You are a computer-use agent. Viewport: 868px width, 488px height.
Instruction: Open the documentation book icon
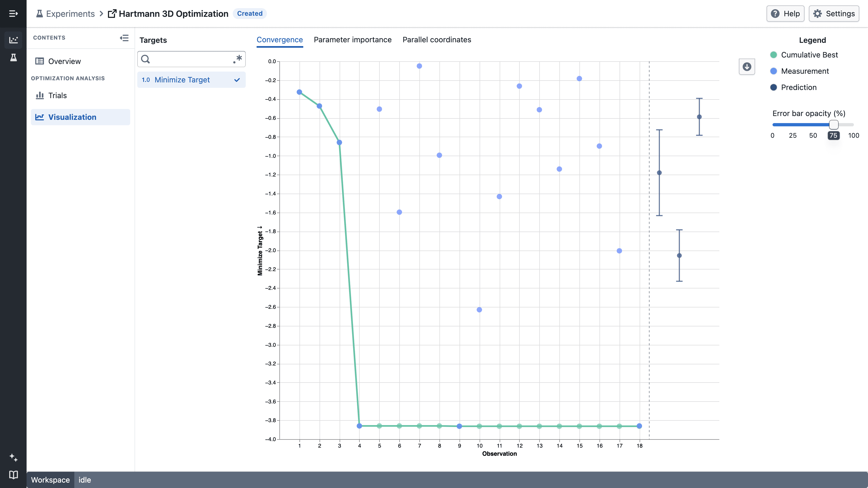click(x=13, y=475)
